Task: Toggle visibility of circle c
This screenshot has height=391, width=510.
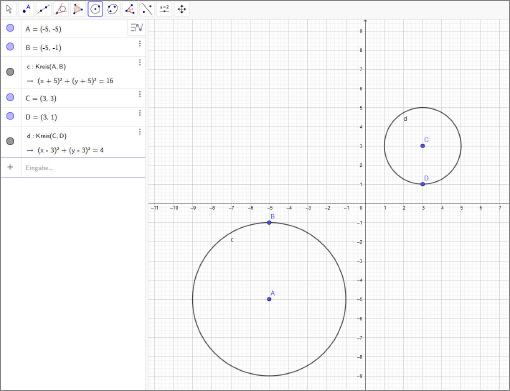Action: (x=10, y=72)
